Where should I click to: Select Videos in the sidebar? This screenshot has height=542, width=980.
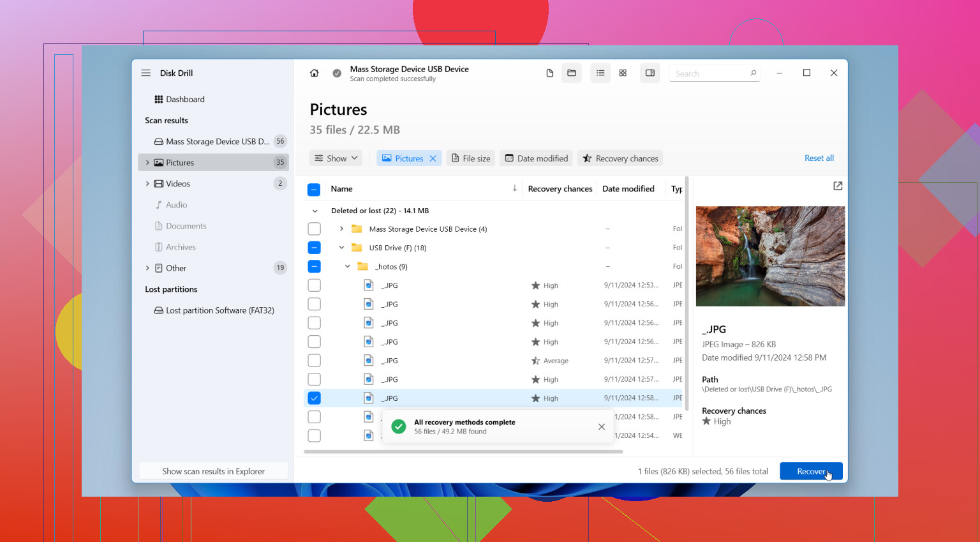coord(213,184)
